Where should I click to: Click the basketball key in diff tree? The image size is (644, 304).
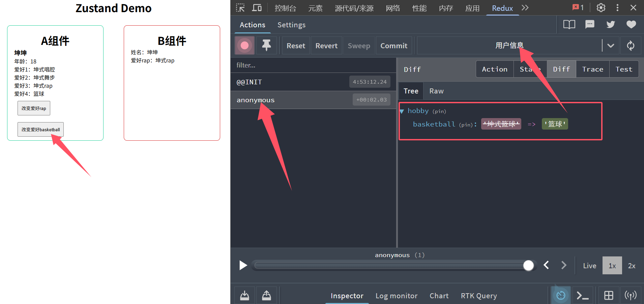(434, 124)
